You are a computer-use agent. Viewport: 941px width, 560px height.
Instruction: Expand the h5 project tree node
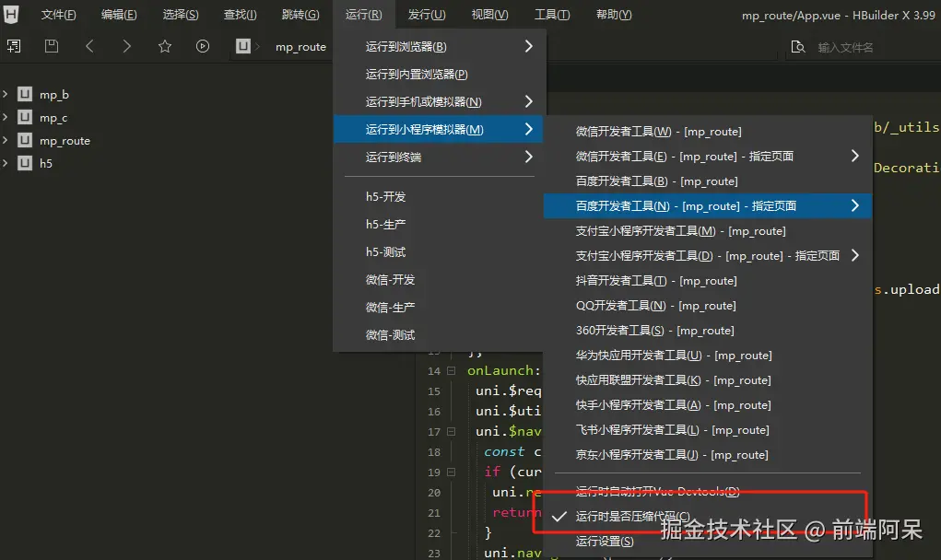pyautogui.click(x=5, y=163)
